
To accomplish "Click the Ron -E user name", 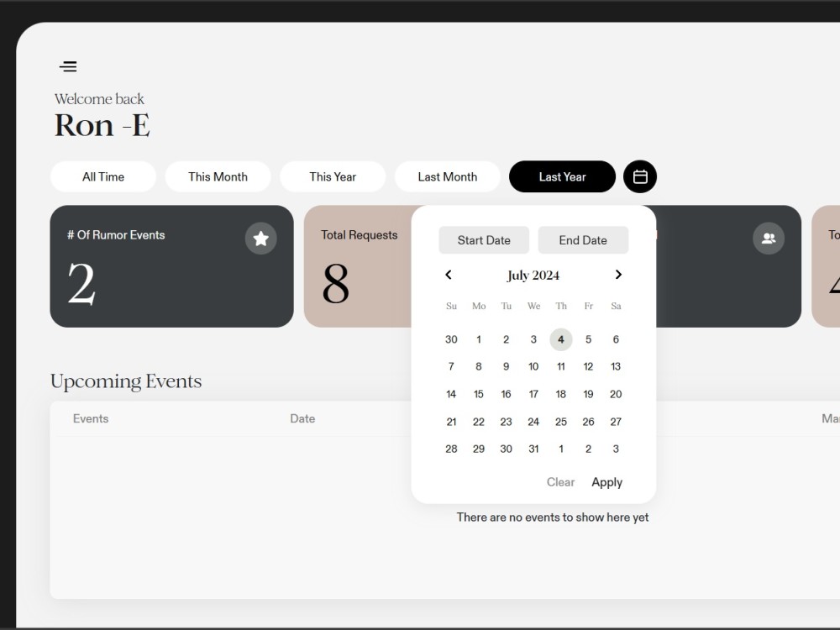I will 102,126.
